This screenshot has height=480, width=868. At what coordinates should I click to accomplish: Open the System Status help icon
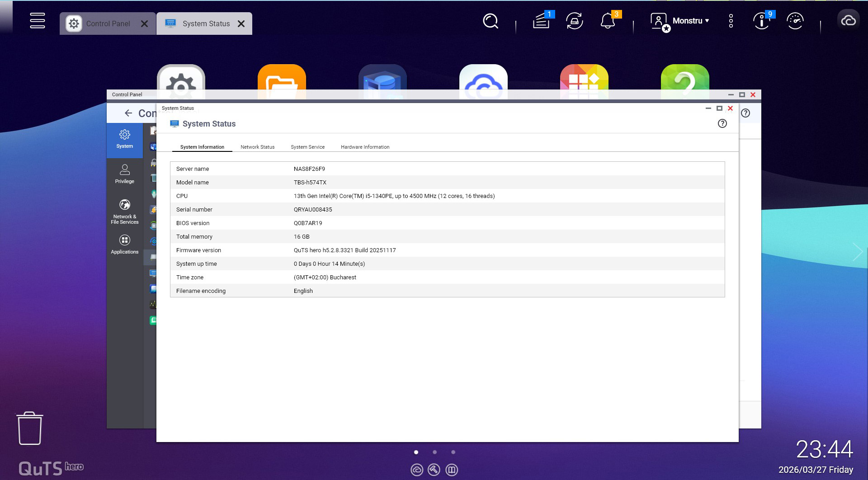click(722, 123)
